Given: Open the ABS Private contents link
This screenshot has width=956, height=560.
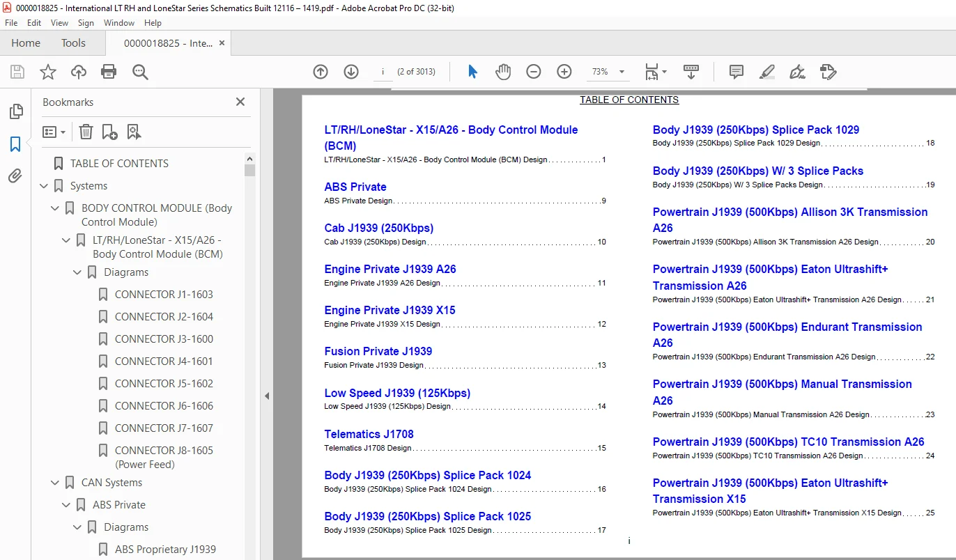Looking at the screenshot, I should [x=355, y=187].
